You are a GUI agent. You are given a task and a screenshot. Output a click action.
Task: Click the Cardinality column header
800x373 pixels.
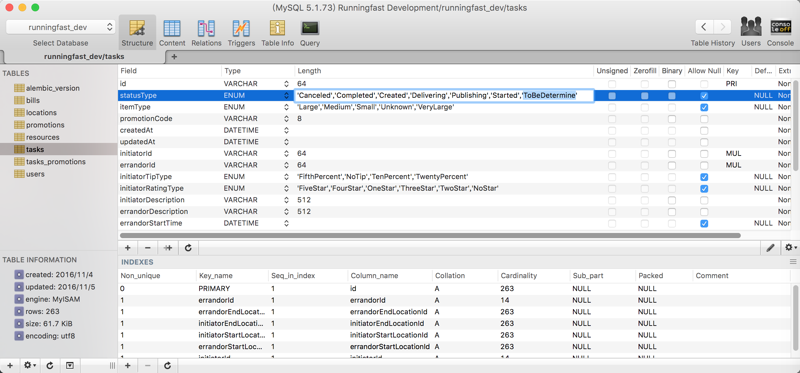[533, 276]
